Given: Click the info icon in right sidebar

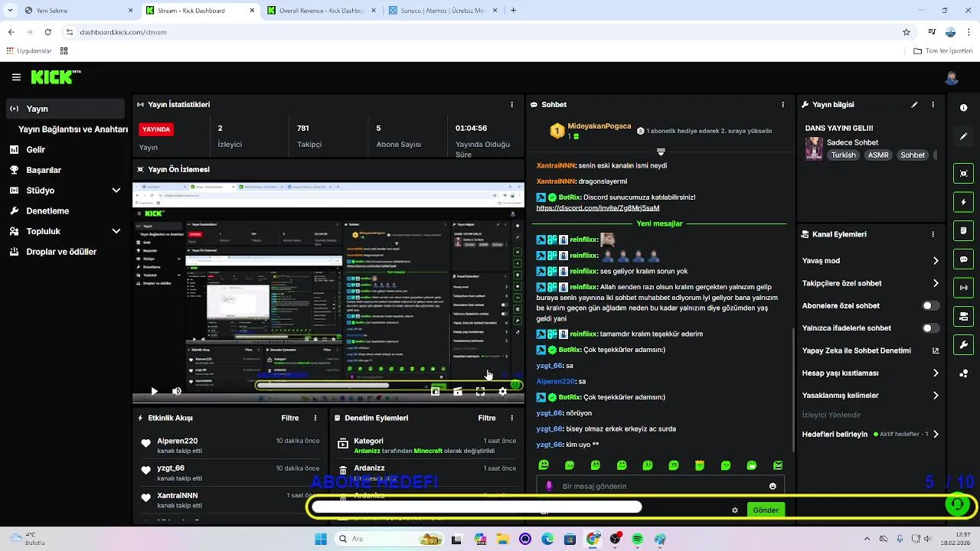Looking at the screenshot, I should coord(964,108).
